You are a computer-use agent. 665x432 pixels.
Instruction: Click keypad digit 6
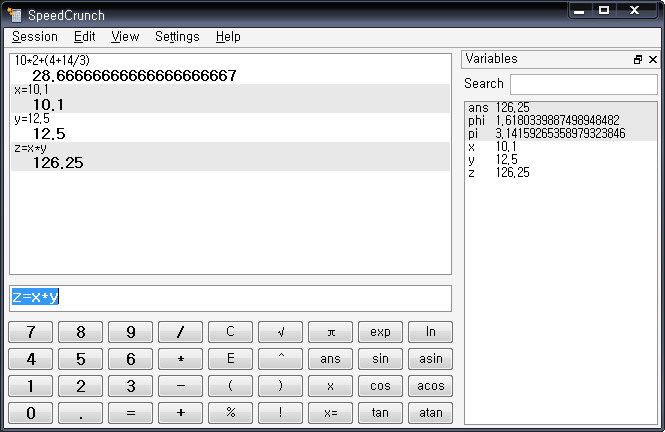point(131,359)
